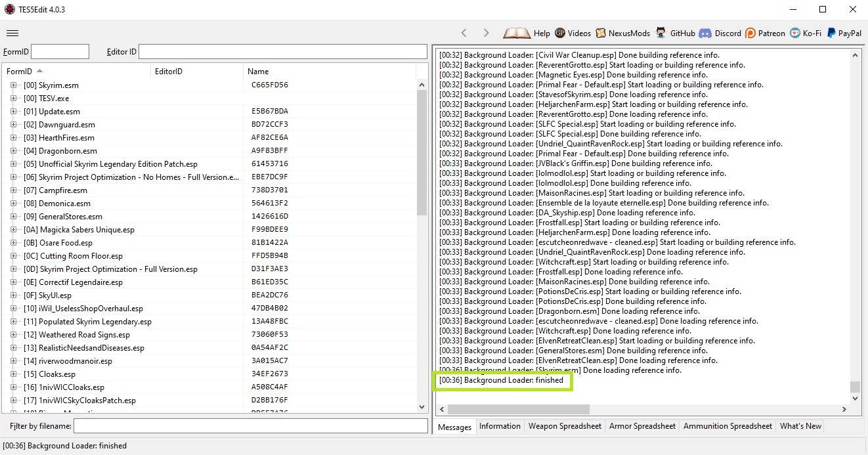
Task: Expand [00] Skyrim.esm node
Action: point(13,85)
